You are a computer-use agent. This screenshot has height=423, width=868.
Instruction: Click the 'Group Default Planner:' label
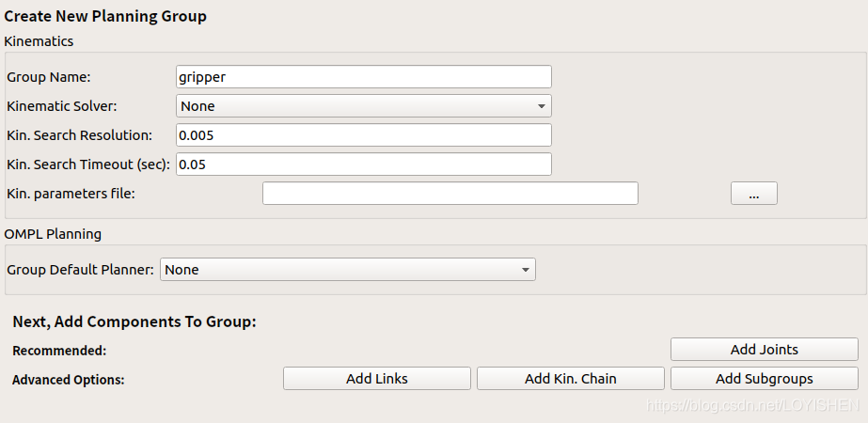80,270
